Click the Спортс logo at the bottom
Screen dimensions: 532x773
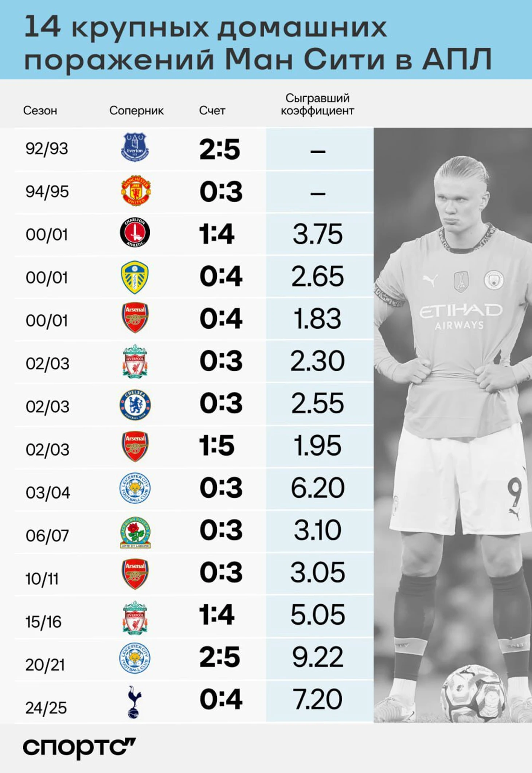click(79, 747)
